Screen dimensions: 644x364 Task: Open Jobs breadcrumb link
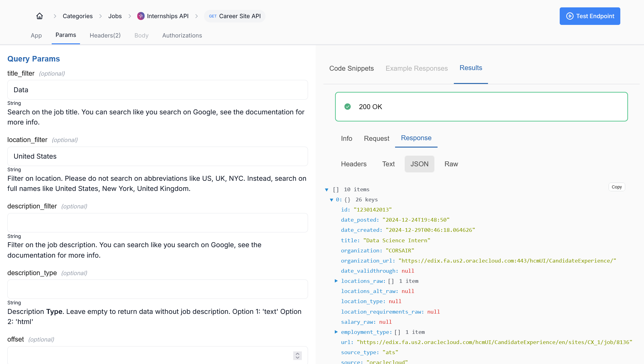pos(115,16)
